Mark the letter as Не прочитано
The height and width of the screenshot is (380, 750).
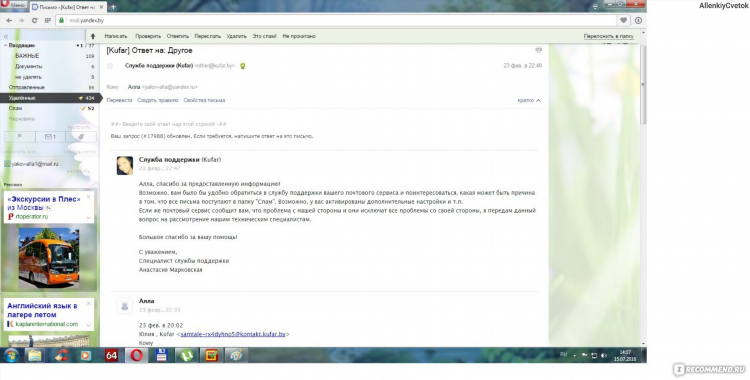299,36
